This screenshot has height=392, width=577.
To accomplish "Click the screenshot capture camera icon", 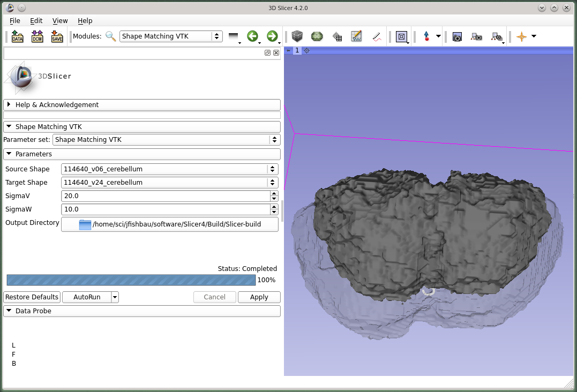I will click(x=457, y=36).
